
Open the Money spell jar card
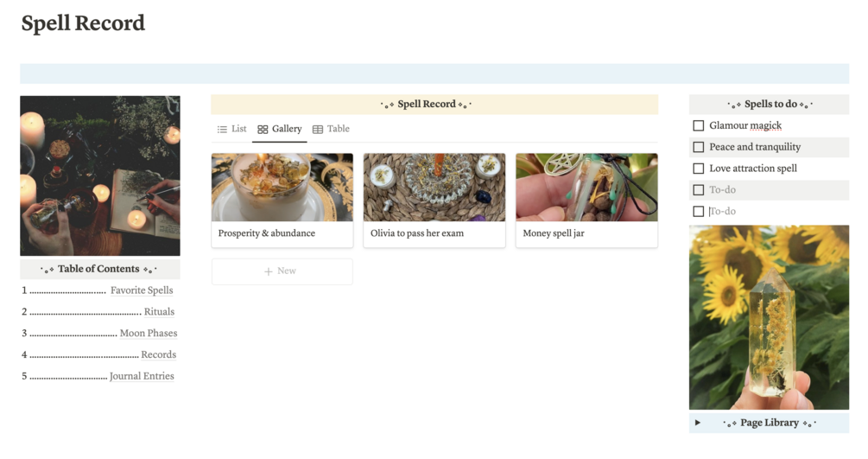pyautogui.click(x=586, y=201)
